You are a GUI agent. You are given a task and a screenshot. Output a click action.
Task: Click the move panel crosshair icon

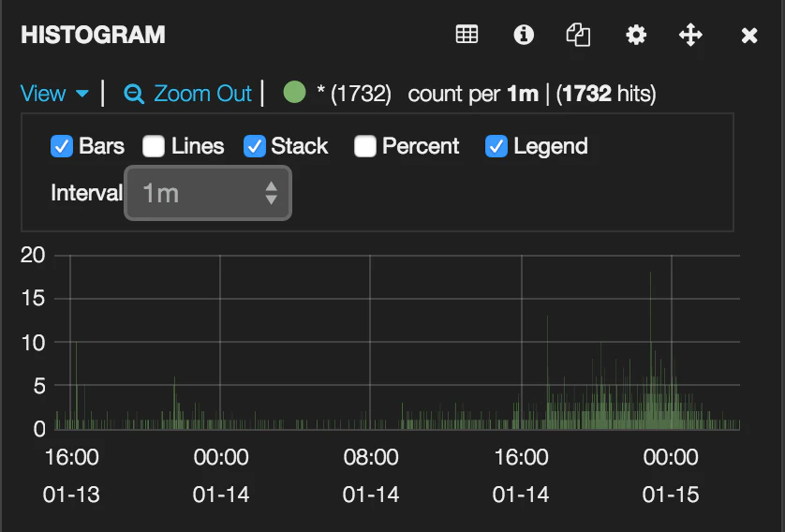[690, 35]
